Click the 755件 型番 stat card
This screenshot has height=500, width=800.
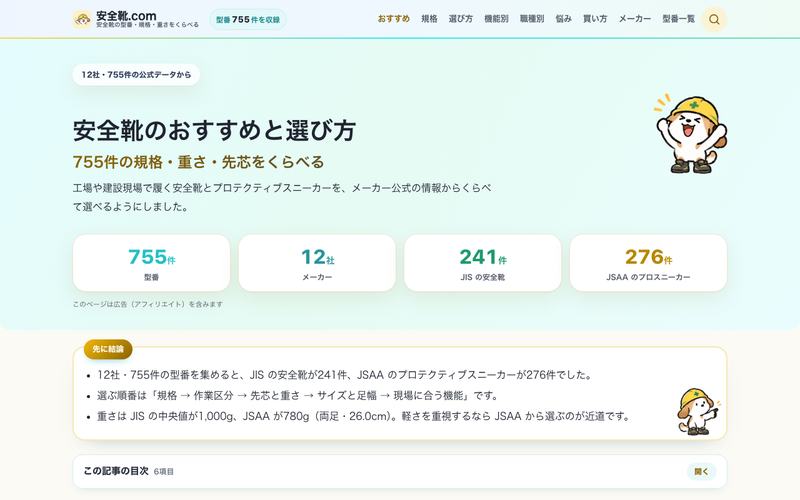coord(152,263)
